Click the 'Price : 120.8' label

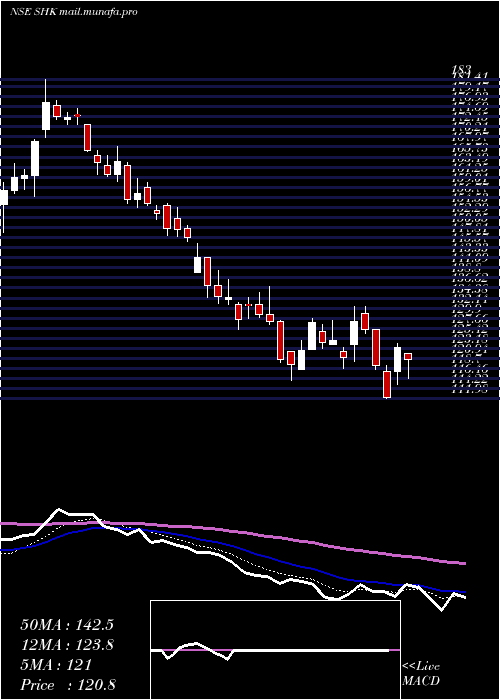tap(70, 685)
